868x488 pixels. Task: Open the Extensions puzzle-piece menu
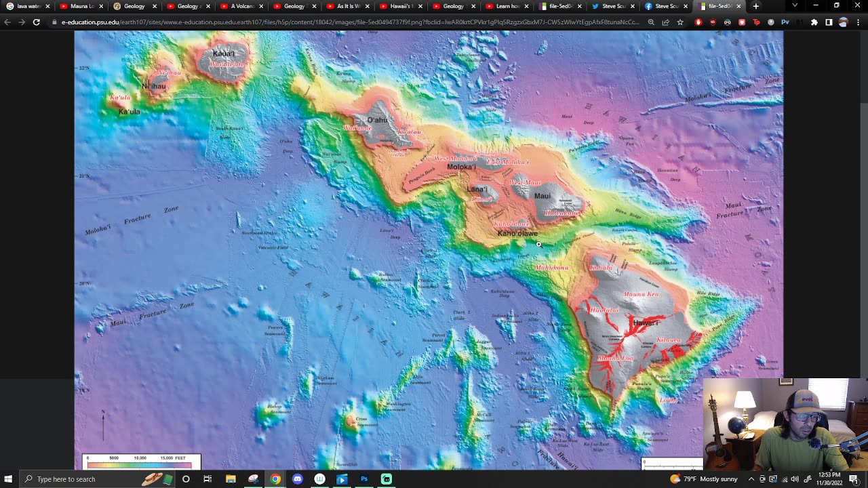click(814, 22)
